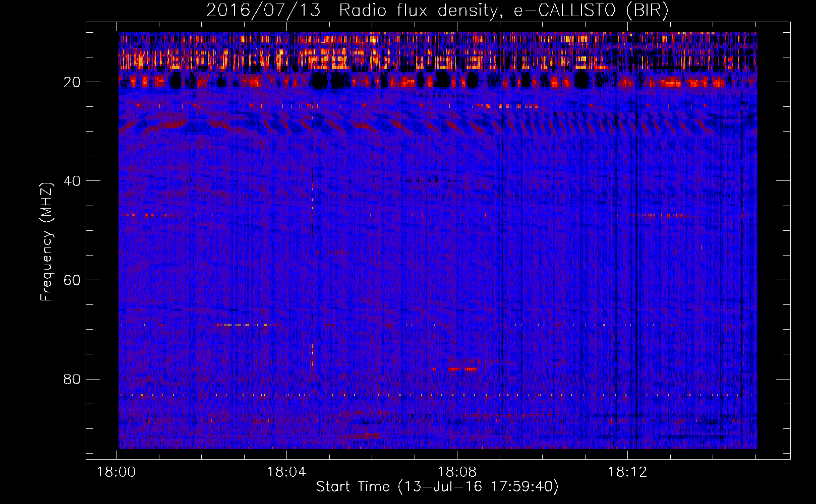Screen dimensions: 816x504
Task: Click the bright red burst near 78 MHz
Action: (462, 369)
